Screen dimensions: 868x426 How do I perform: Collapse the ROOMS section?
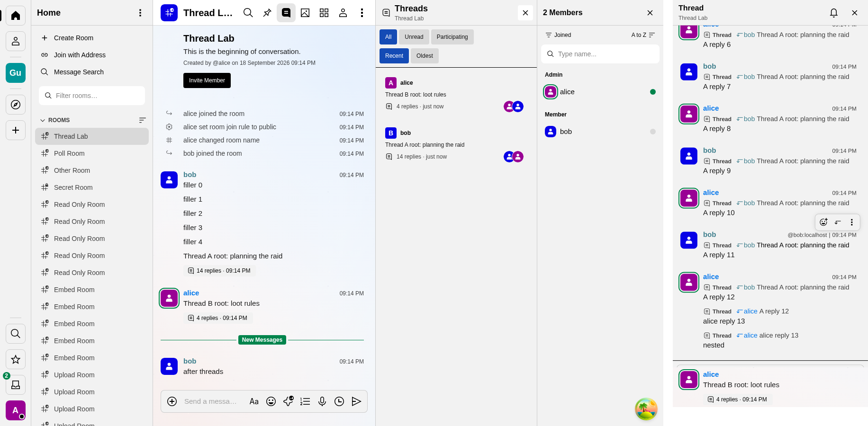pos(55,120)
